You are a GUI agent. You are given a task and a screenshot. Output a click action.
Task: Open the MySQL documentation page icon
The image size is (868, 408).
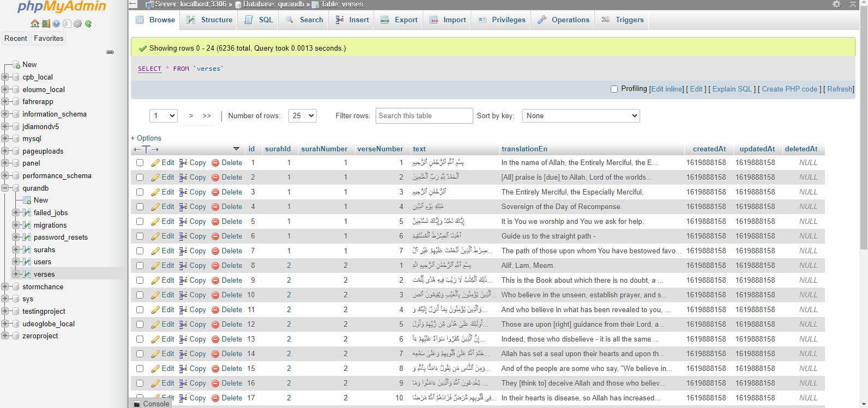[x=67, y=23]
